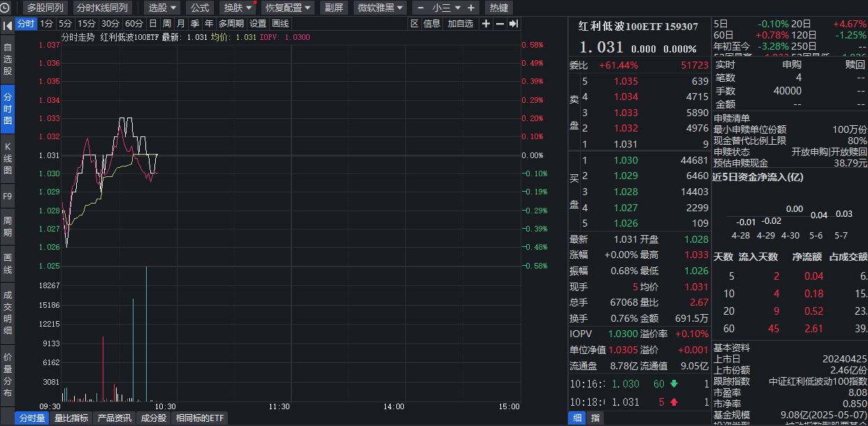
Task: Jump to chart start with skip-back icon
Action: pyautogui.click(x=6, y=23)
